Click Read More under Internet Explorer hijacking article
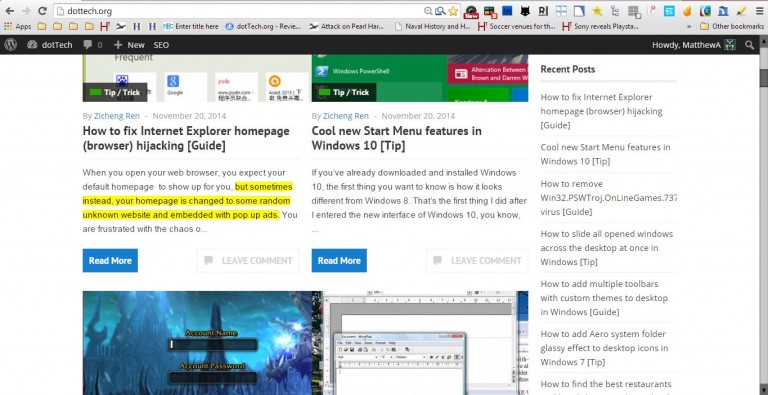This screenshot has height=395, width=768. pyautogui.click(x=110, y=260)
